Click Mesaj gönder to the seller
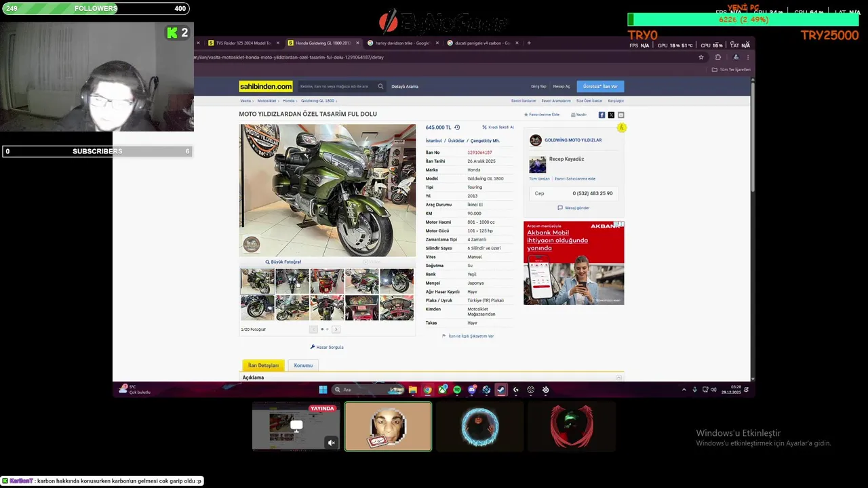The image size is (868, 488). tap(574, 208)
